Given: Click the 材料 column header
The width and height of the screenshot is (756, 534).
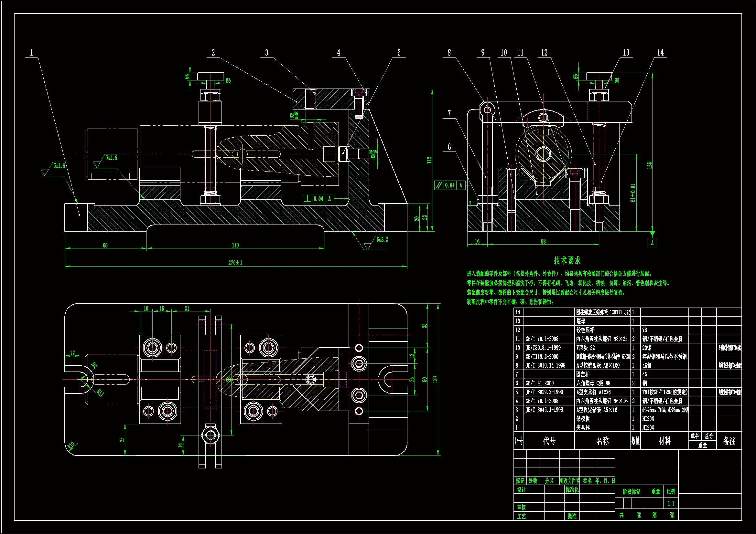Looking at the screenshot, I should (664, 441).
